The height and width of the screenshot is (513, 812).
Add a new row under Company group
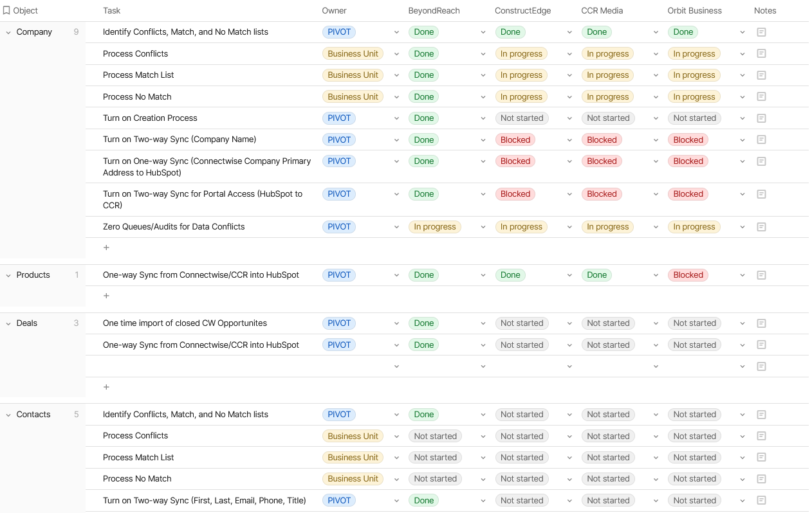[106, 248]
